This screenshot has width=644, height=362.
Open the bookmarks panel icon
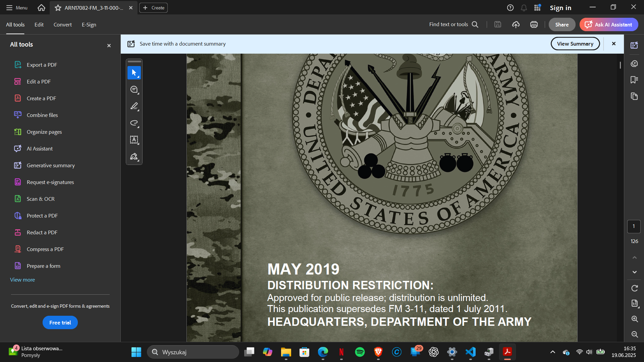[x=634, y=80]
